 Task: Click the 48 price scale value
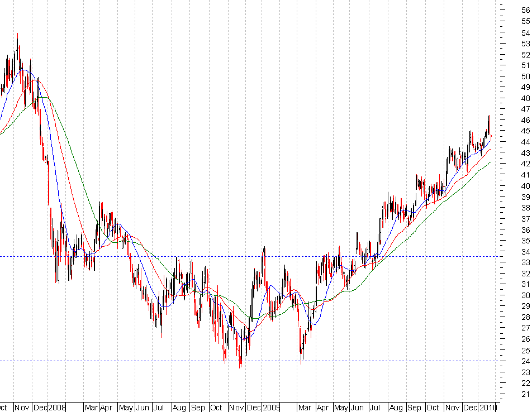coord(525,99)
